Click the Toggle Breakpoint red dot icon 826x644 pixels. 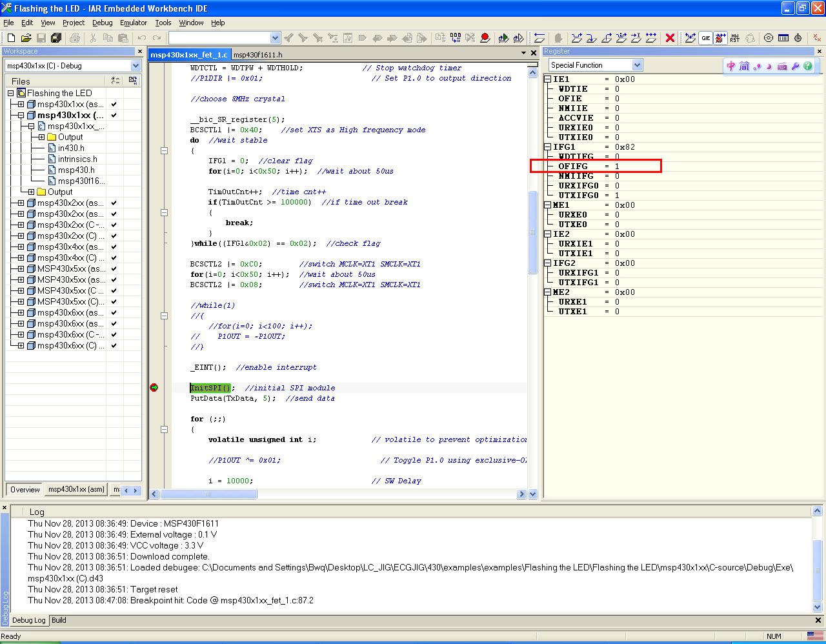485,38
